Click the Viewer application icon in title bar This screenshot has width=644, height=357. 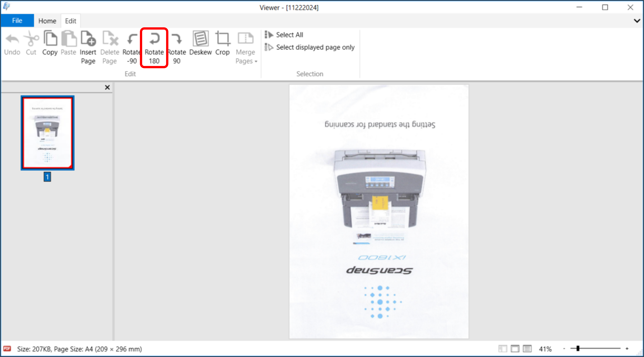coord(6,6)
